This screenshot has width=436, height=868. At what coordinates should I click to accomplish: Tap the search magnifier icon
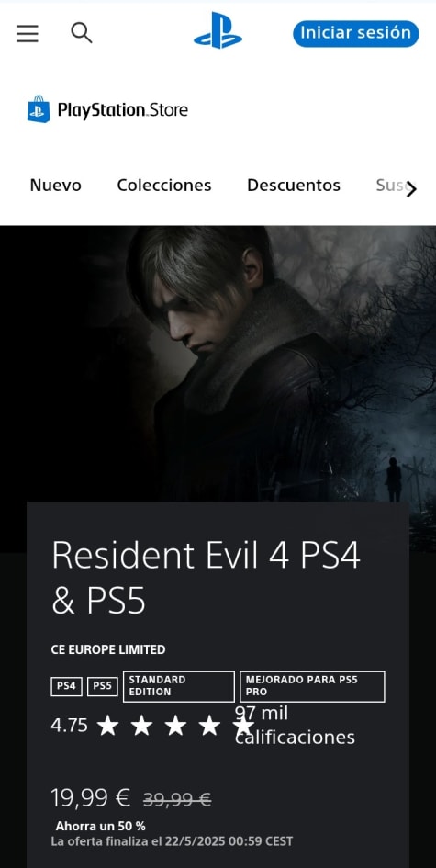82,33
